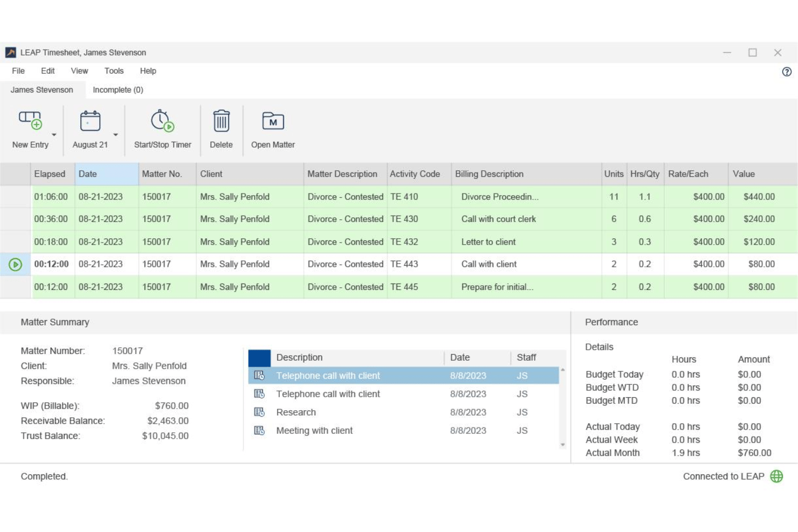Select the Letter to client entry
Image resolution: width=798 pixels, height=532 pixels.
(488, 242)
